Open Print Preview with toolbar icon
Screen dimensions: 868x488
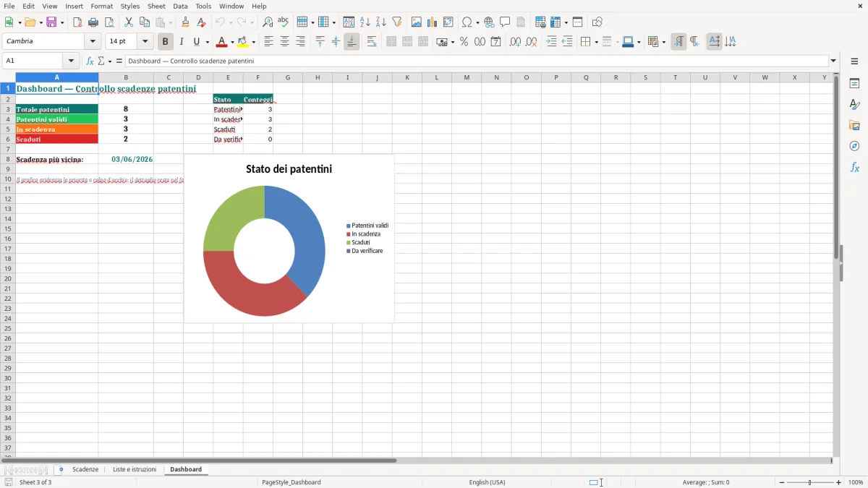(109, 22)
